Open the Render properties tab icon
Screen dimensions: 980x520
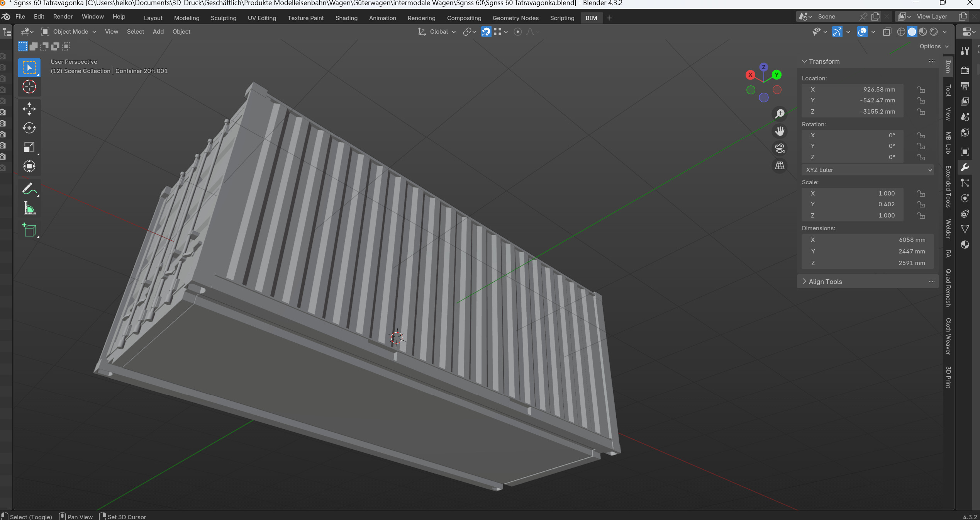965,70
